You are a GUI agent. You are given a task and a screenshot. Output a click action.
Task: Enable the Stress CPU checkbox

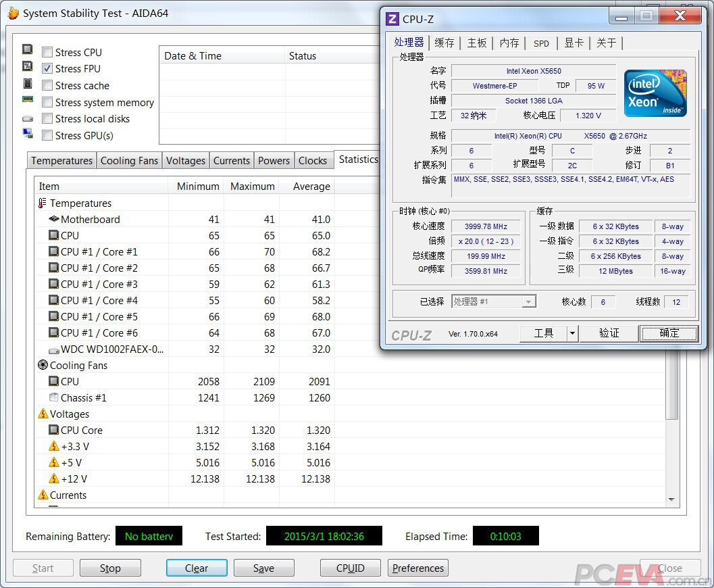click(x=47, y=53)
